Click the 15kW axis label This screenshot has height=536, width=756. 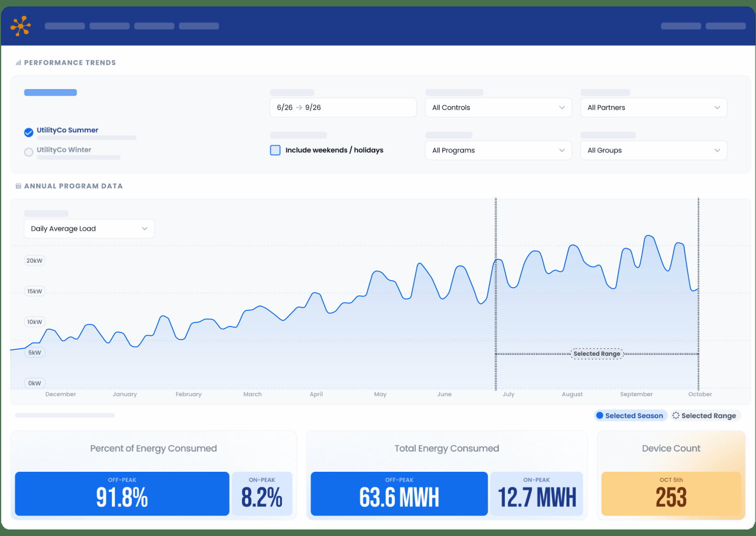(x=35, y=291)
